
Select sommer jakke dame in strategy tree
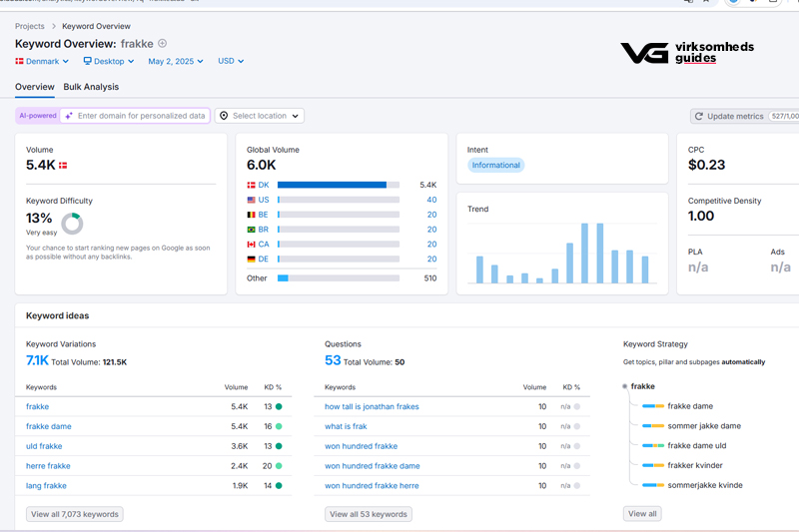704,426
